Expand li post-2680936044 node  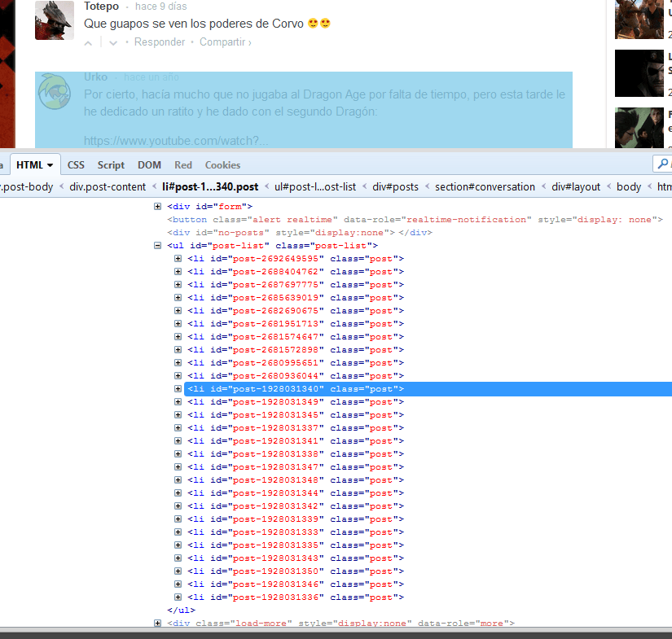178,375
